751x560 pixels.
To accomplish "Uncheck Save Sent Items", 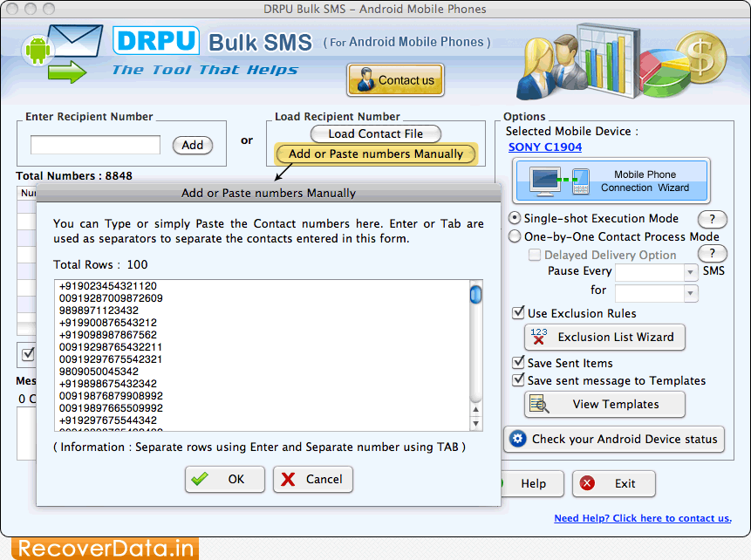I will tap(518, 363).
